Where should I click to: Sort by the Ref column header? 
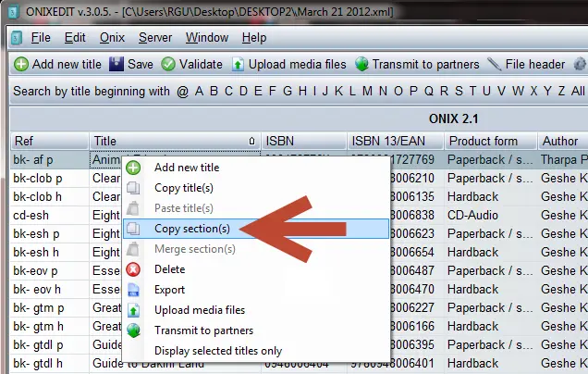pyautogui.click(x=50, y=142)
